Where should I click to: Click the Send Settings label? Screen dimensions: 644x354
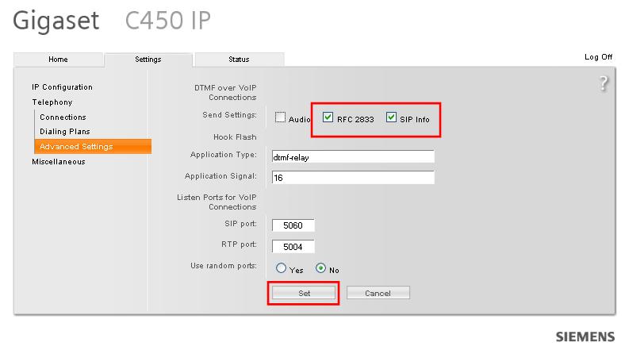(x=229, y=115)
